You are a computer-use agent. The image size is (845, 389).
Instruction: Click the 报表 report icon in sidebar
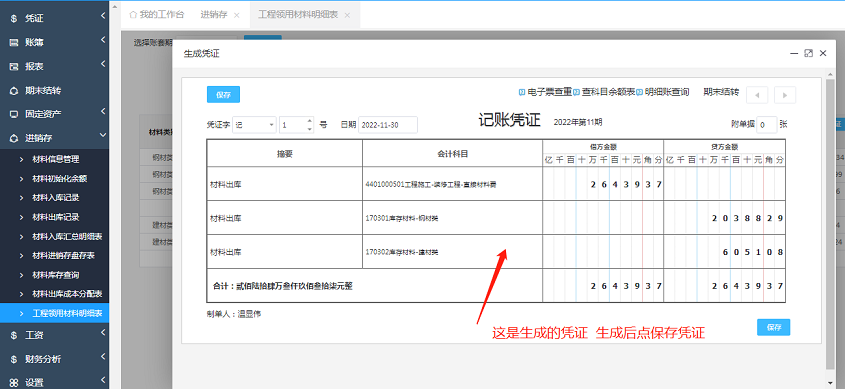[14, 67]
